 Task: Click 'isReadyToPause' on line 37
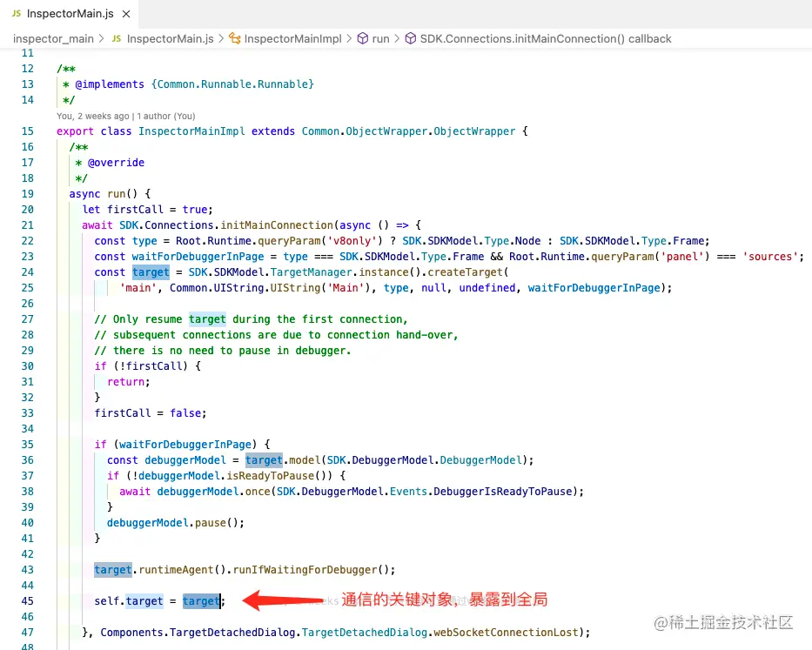[x=271, y=476]
